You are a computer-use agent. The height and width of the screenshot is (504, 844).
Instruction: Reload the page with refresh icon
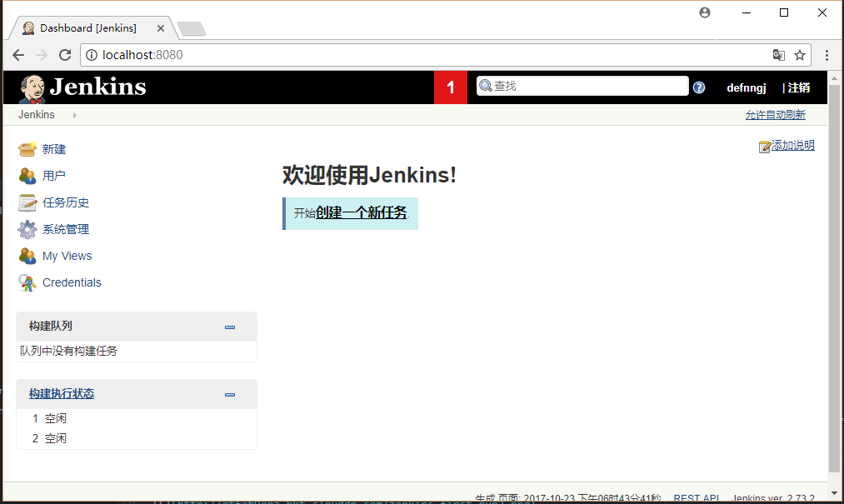click(x=65, y=55)
